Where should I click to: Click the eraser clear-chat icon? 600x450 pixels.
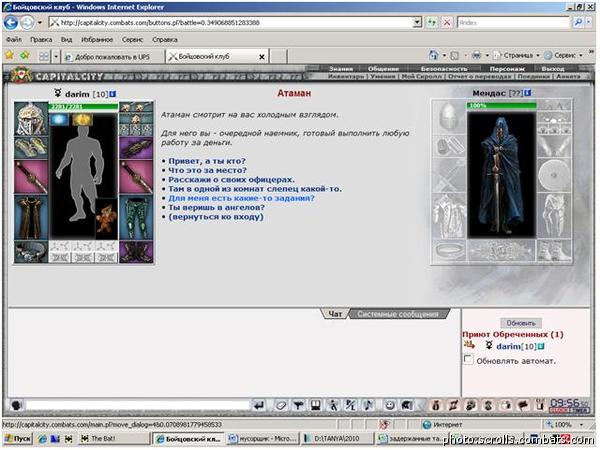point(280,405)
